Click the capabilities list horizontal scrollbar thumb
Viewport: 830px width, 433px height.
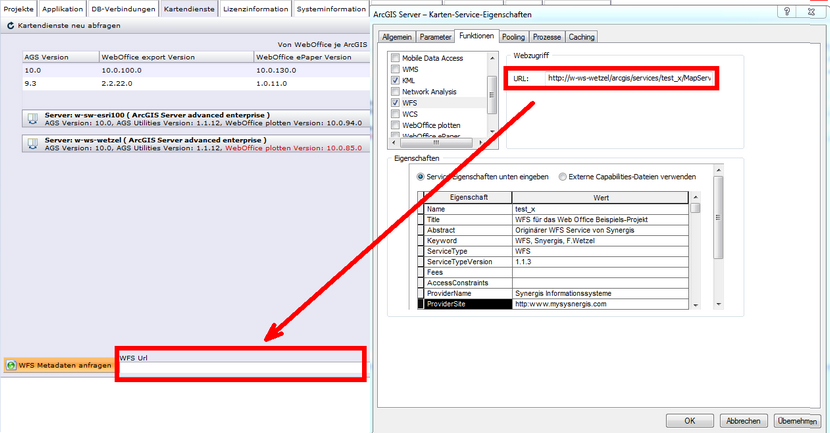436,142
